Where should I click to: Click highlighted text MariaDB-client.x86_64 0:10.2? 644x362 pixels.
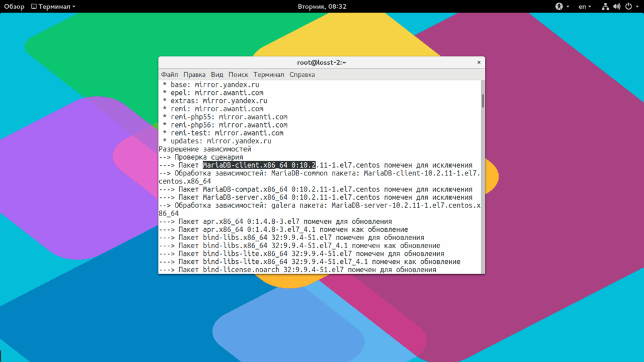259,165
